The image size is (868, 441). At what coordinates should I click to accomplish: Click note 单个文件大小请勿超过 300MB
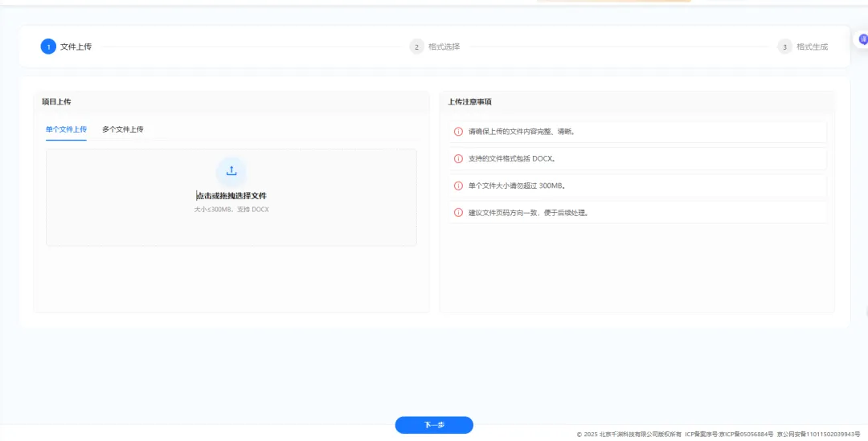pos(518,186)
